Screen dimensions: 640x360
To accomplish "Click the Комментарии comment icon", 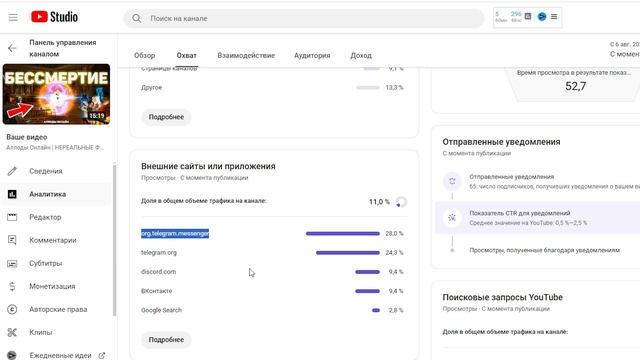I will [12, 240].
